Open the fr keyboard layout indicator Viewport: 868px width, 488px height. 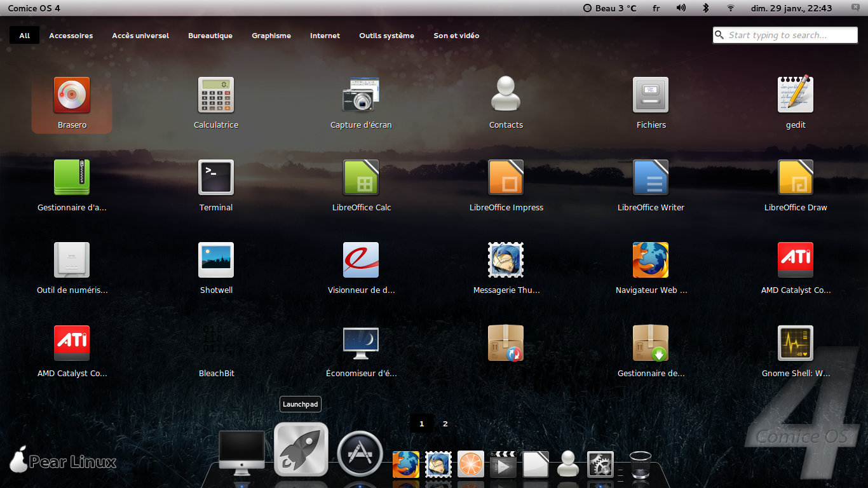pyautogui.click(x=656, y=8)
